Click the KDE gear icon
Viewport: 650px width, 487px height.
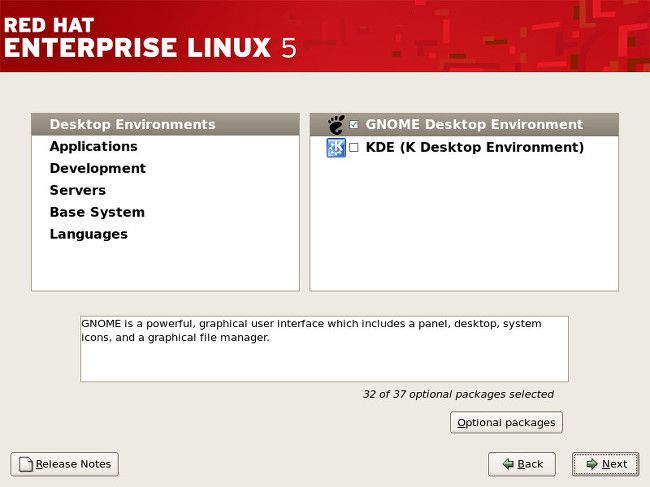[336, 148]
